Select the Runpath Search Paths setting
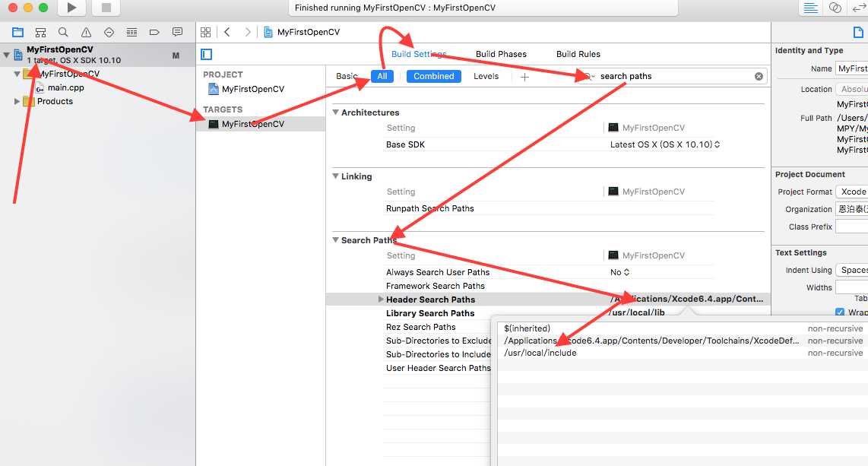 click(x=430, y=208)
